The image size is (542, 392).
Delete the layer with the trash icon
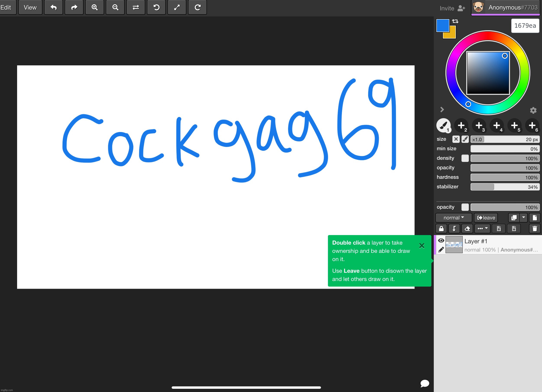tap(535, 229)
